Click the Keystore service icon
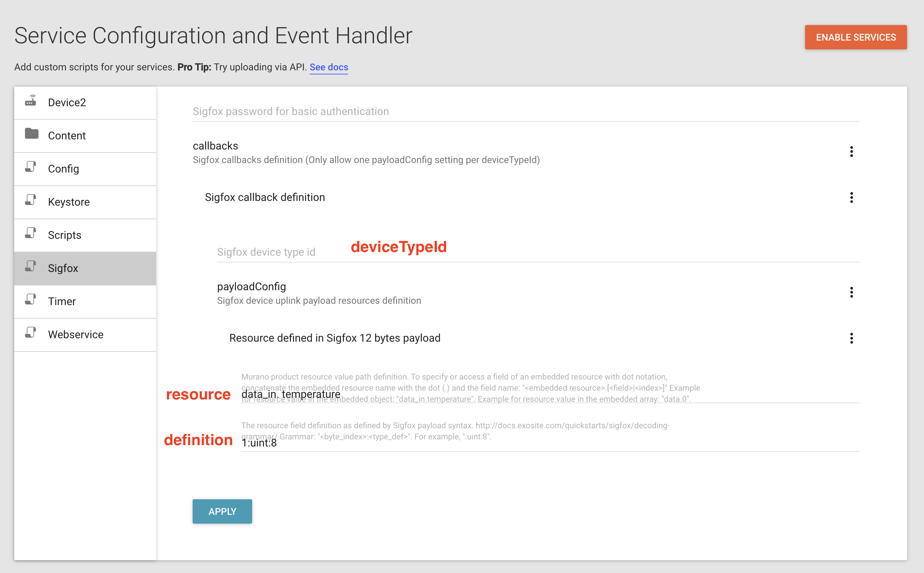This screenshot has width=924, height=573. 31,200
